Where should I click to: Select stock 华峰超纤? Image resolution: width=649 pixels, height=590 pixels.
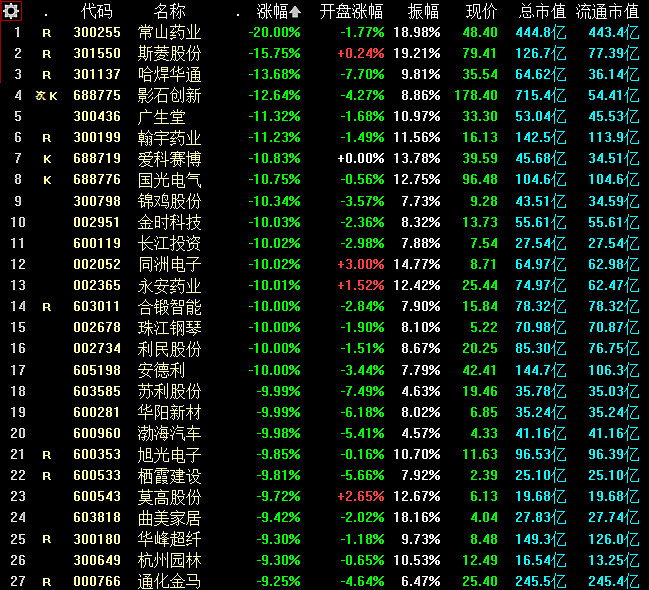click(169, 539)
